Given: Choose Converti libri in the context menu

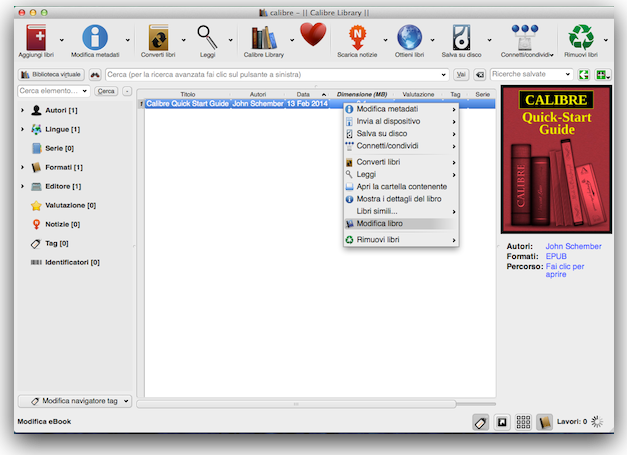Looking at the screenshot, I should [x=401, y=162].
